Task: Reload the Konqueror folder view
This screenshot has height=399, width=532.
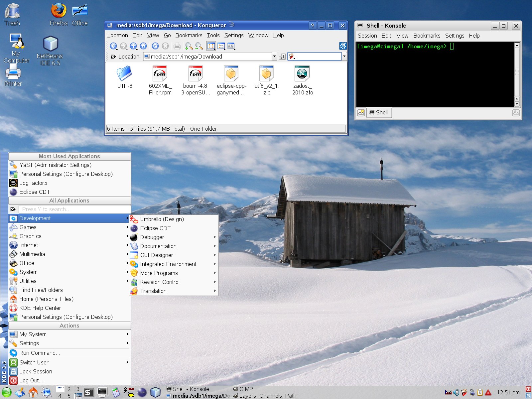Action: [x=155, y=46]
